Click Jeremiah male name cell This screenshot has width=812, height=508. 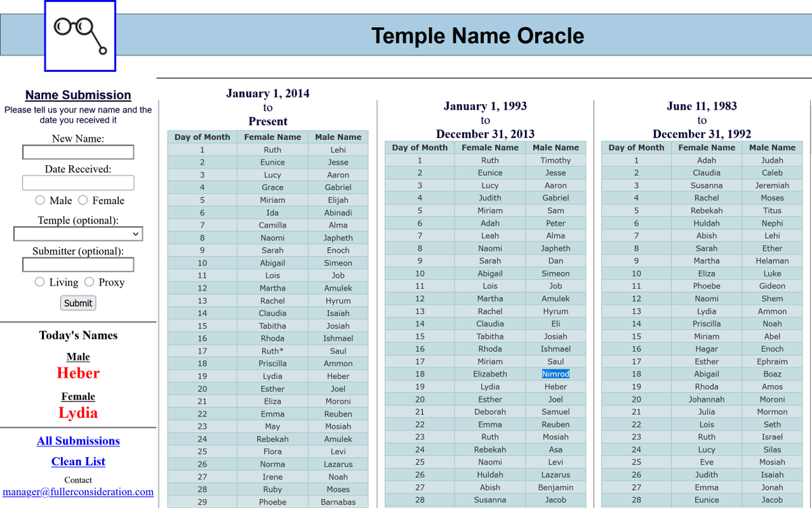pyautogui.click(x=772, y=186)
